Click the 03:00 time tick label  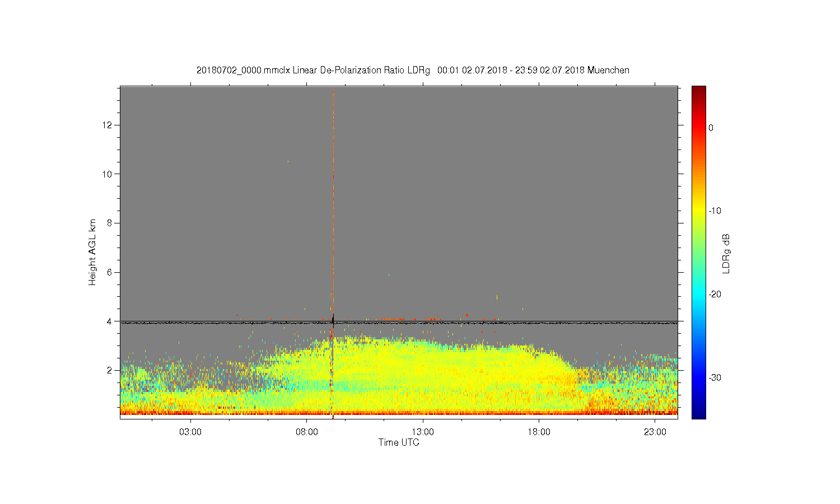[190, 432]
